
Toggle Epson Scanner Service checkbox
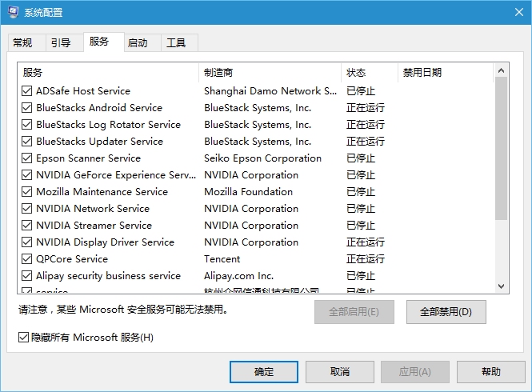pos(27,158)
